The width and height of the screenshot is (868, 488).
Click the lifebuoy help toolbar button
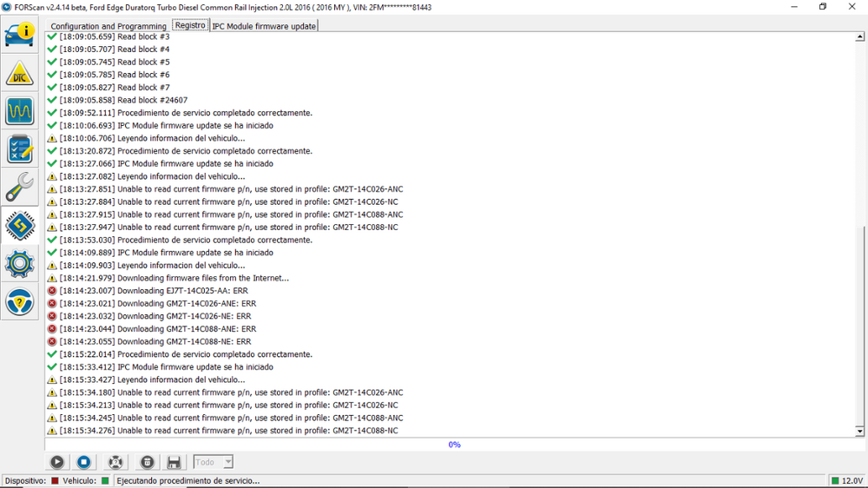tap(115, 462)
